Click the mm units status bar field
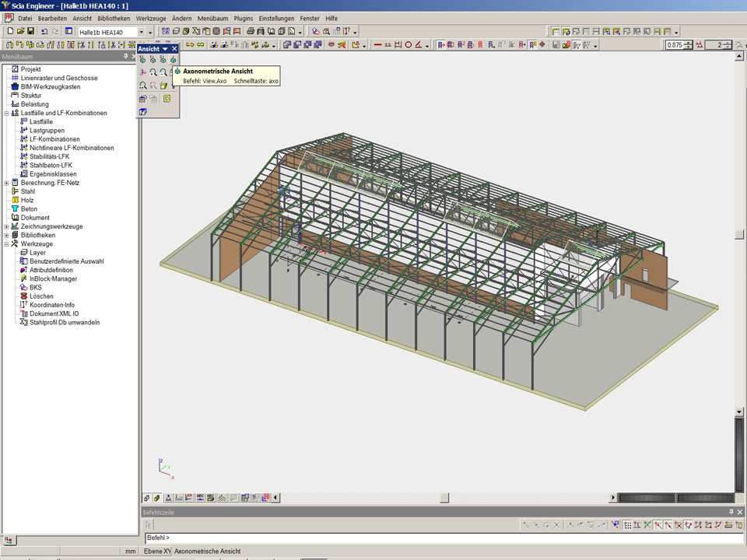The height and width of the screenshot is (560, 747). pyautogui.click(x=130, y=551)
